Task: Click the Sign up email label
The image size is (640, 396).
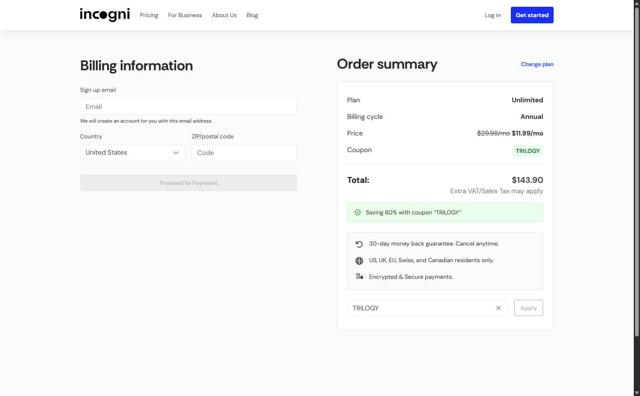Action: click(98, 90)
